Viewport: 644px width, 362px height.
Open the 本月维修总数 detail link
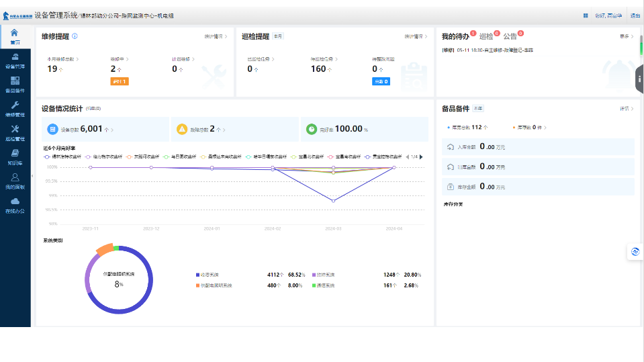tap(63, 59)
